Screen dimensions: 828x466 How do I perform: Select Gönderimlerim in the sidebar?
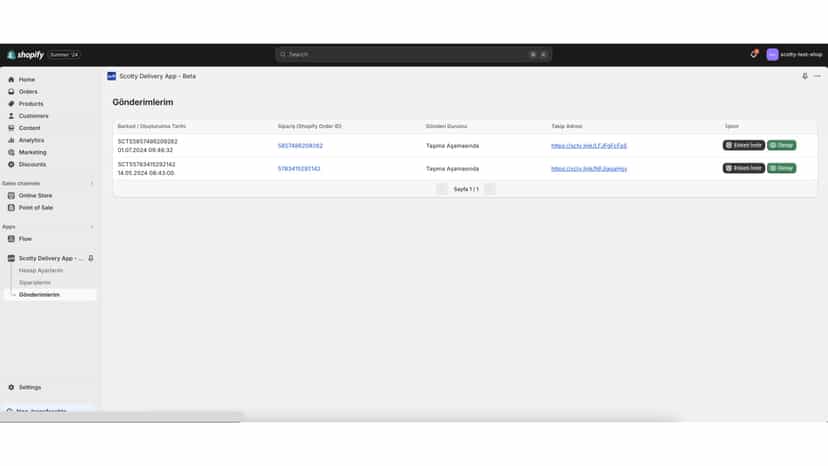(x=39, y=295)
